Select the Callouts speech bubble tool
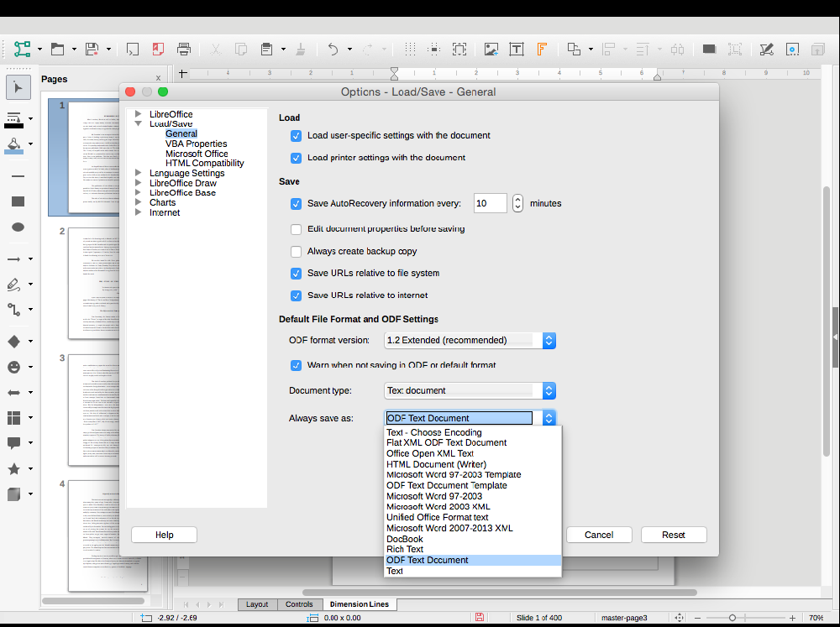Viewport: 840px width, 627px height. pos(14,443)
